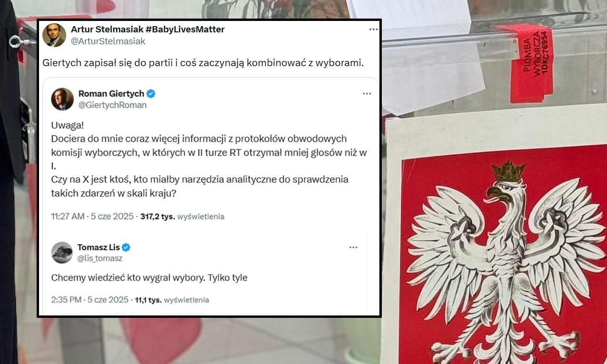This screenshot has height=364, width=607.
Task: Click the 317,2 tys. wyświetlenia count
Action: [x=182, y=216]
